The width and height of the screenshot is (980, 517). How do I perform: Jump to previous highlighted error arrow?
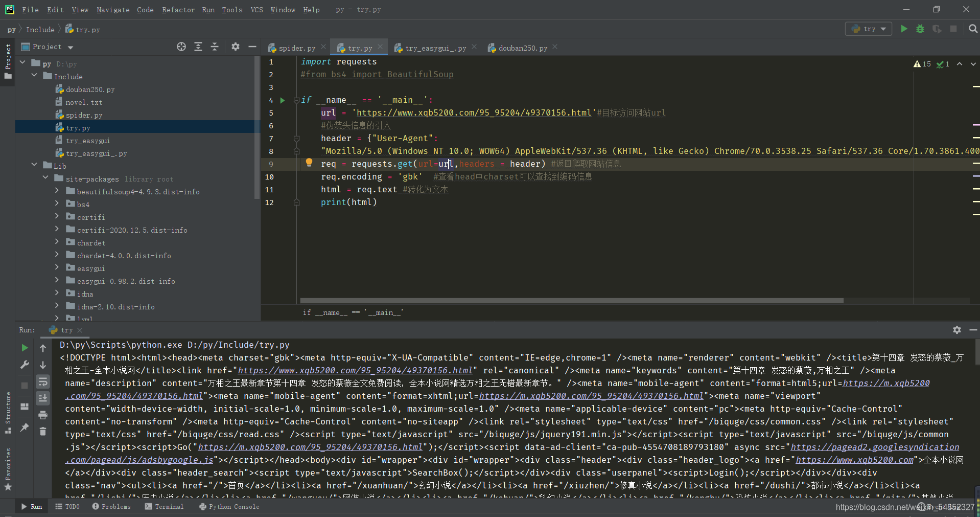(x=960, y=64)
